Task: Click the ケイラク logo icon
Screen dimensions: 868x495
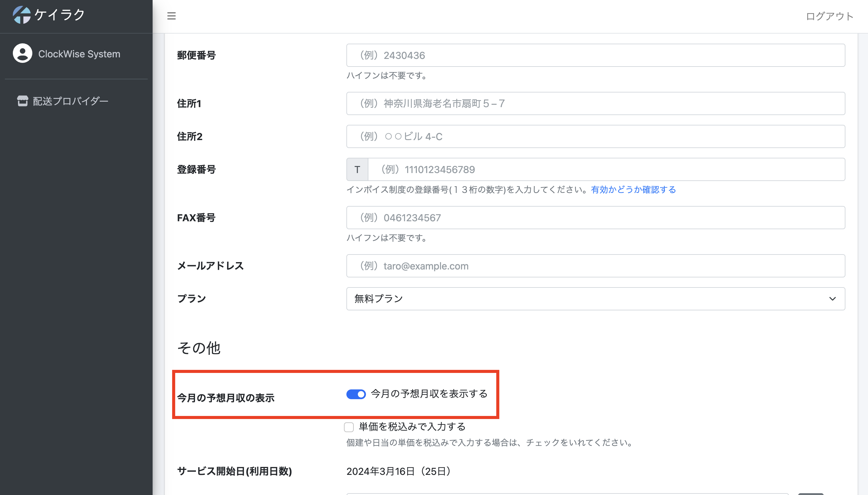Action: pos(22,15)
